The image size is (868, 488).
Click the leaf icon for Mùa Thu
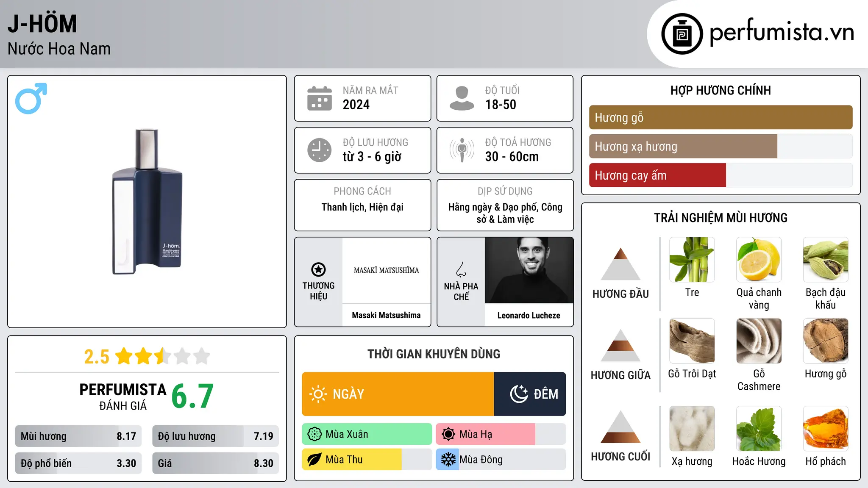tap(314, 460)
